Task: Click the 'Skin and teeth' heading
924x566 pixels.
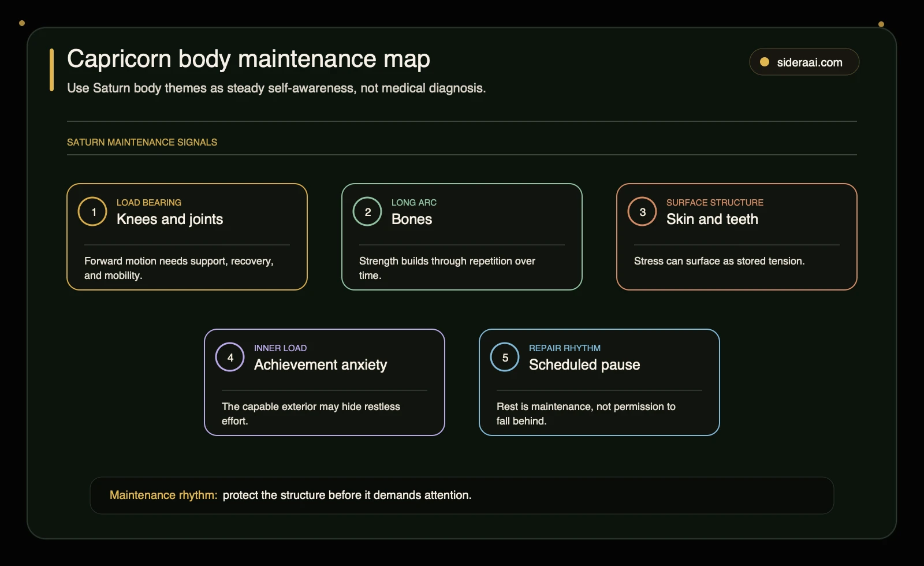Action: click(712, 219)
